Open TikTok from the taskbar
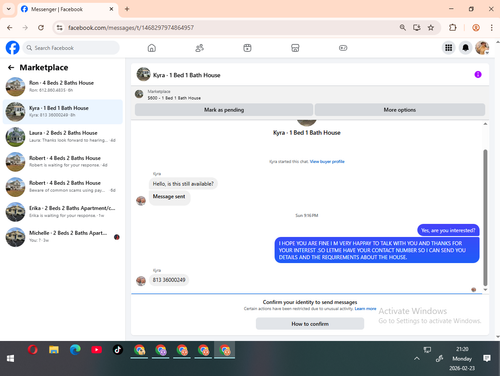 pos(118,350)
